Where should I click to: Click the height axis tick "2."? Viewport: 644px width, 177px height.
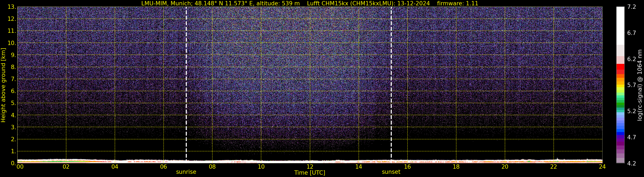(13, 139)
